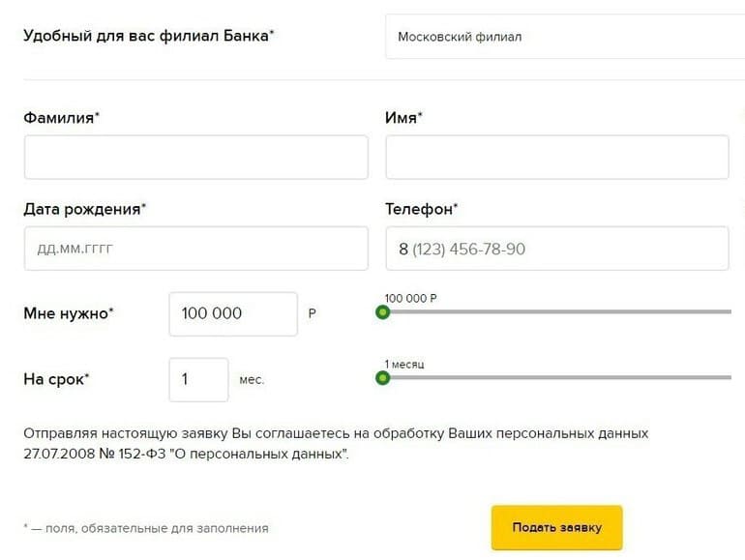
Task: Click the Имя field label
Action: (403, 117)
